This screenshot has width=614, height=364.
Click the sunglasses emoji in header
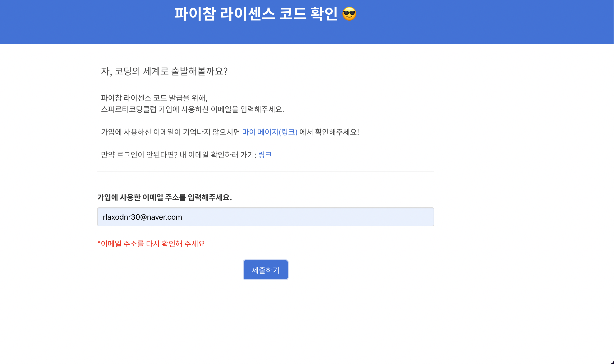pyautogui.click(x=349, y=14)
